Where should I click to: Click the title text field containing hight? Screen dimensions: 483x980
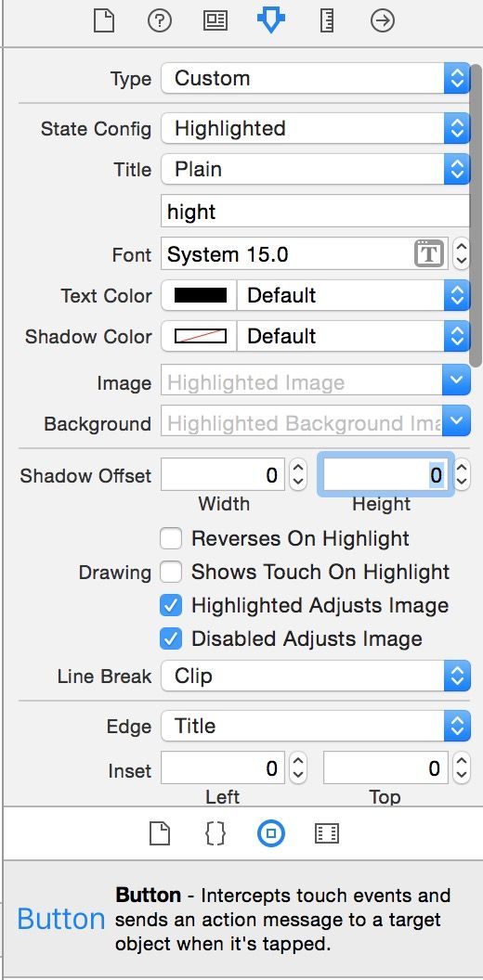315,212
